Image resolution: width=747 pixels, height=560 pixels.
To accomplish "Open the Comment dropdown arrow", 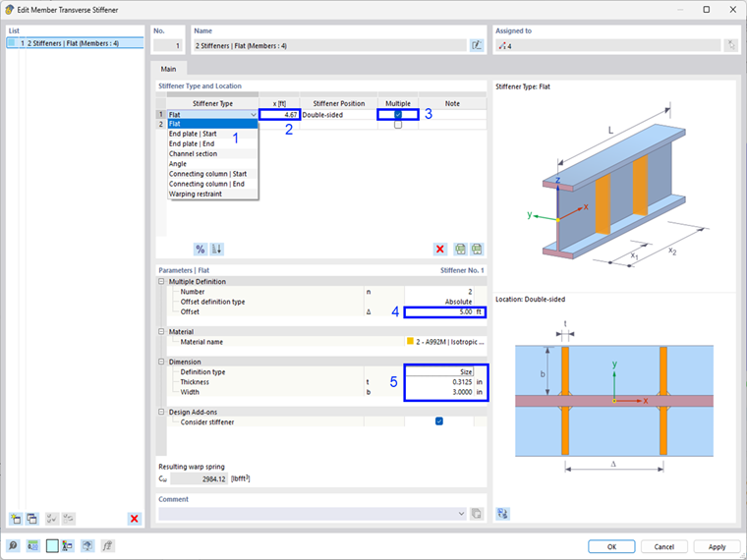I will coord(461,514).
